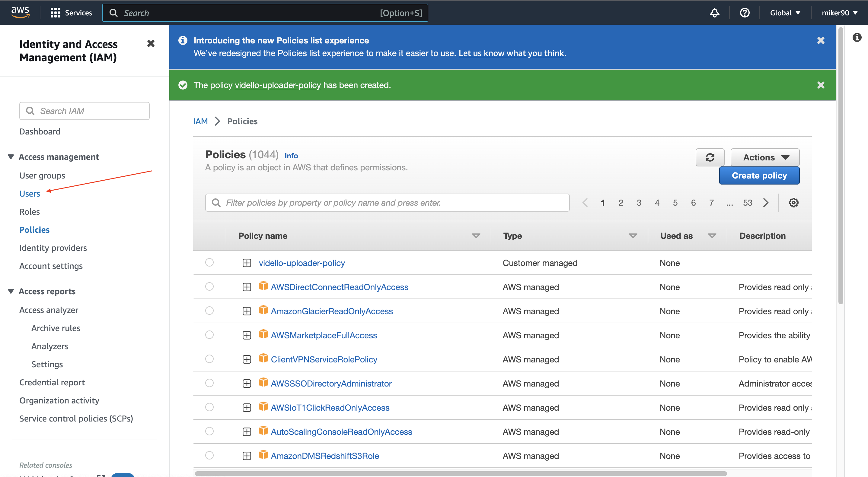Open the Services grid menu
This screenshot has height=477, width=868.
click(x=71, y=13)
